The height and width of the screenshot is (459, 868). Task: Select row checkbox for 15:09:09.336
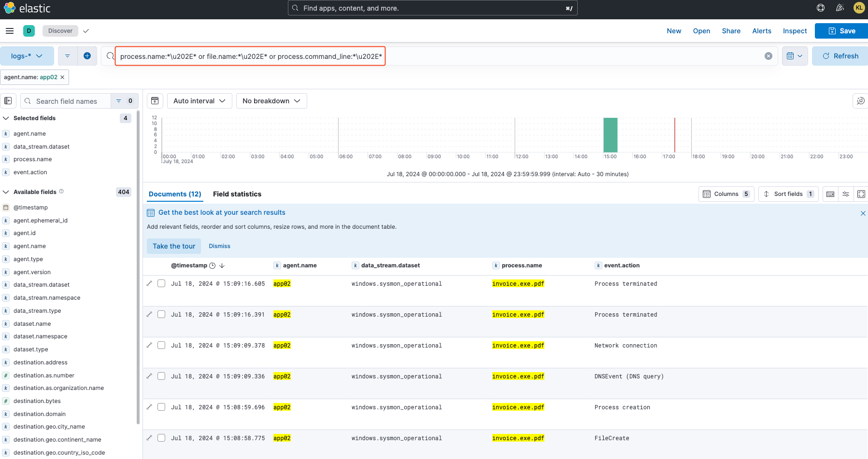tap(161, 376)
